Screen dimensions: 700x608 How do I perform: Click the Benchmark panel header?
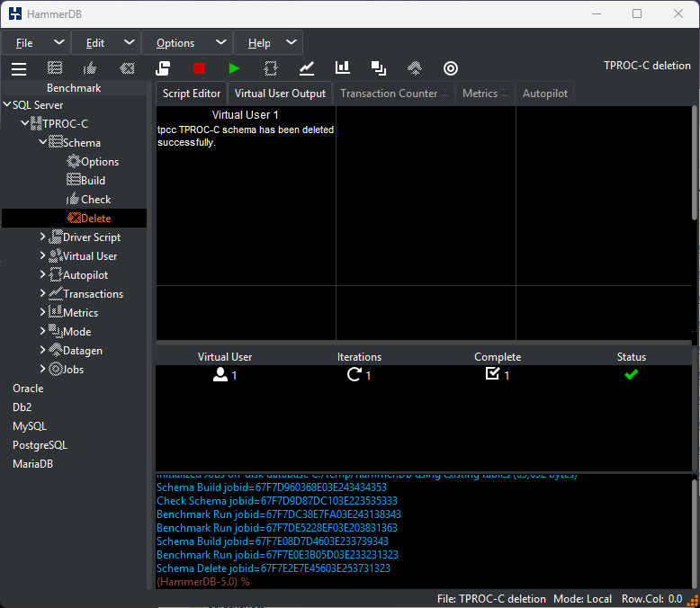coord(74,88)
